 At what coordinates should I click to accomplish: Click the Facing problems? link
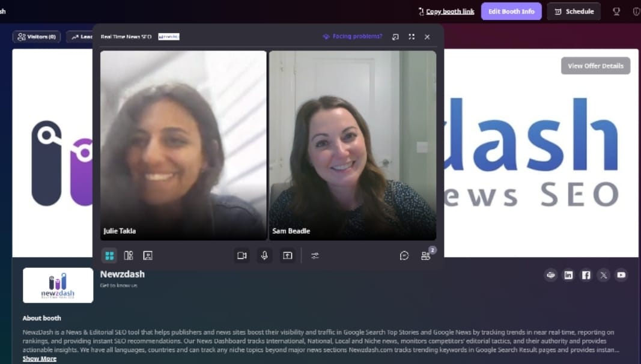click(357, 37)
